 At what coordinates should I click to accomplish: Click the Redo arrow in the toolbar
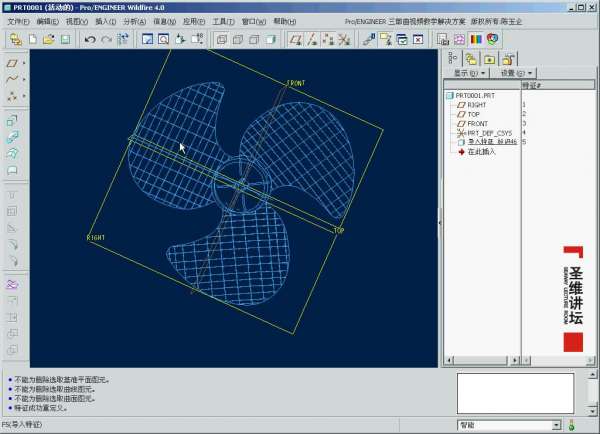coord(106,40)
